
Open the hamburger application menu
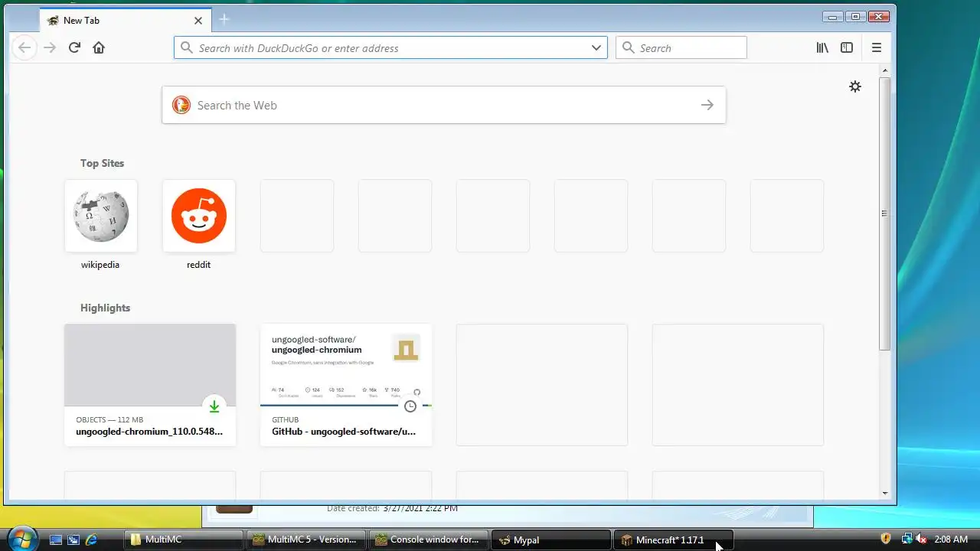(877, 47)
